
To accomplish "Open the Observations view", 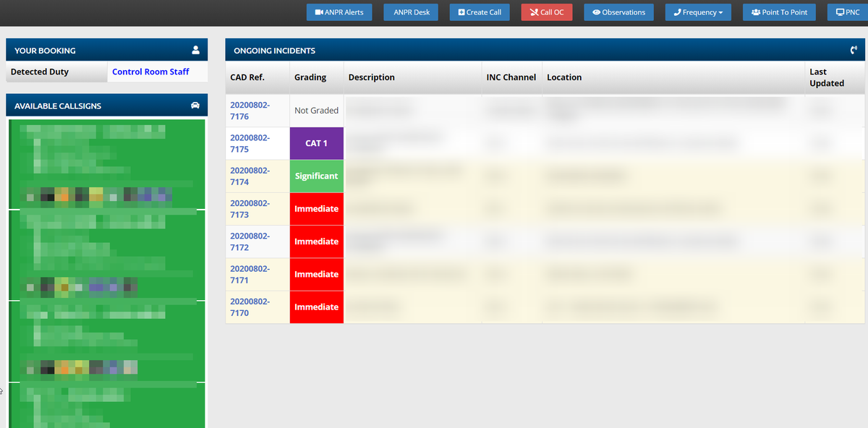I will click(618, 12).
